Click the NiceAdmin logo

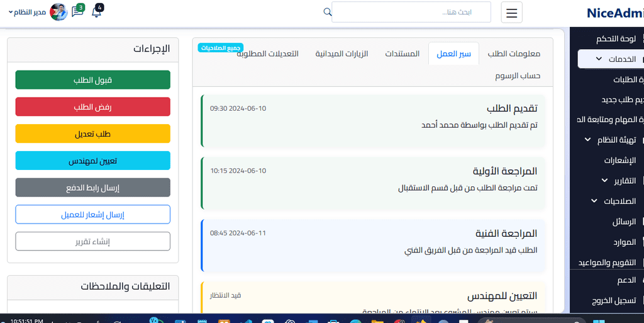tap(614, 13)
